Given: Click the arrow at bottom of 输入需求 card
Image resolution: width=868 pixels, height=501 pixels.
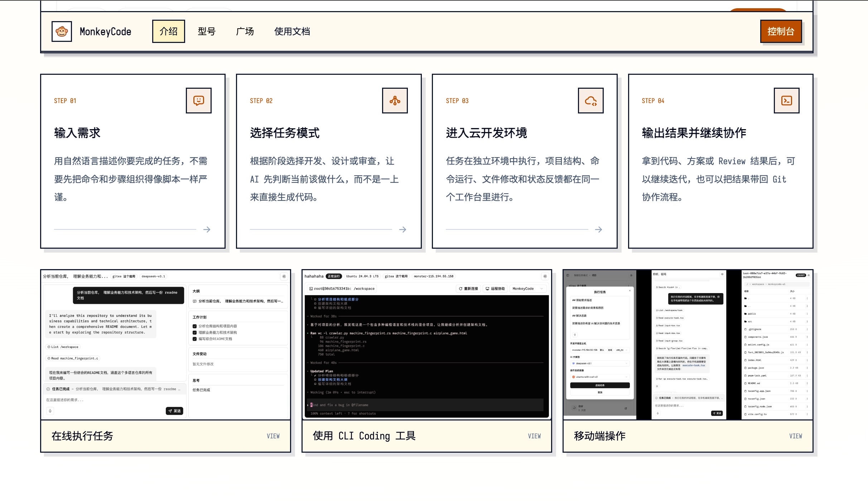Looking at the screenshot, I should point(207,229).
